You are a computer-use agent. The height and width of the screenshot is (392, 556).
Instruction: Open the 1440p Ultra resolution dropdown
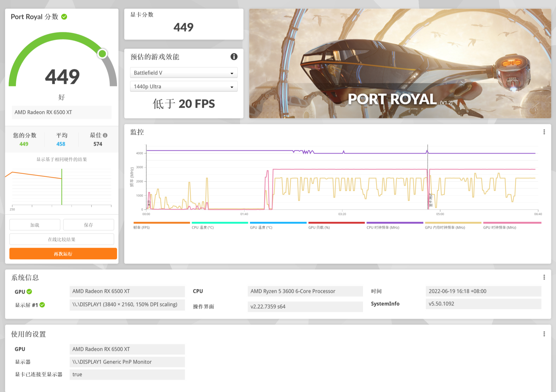[x=184, y=87]
